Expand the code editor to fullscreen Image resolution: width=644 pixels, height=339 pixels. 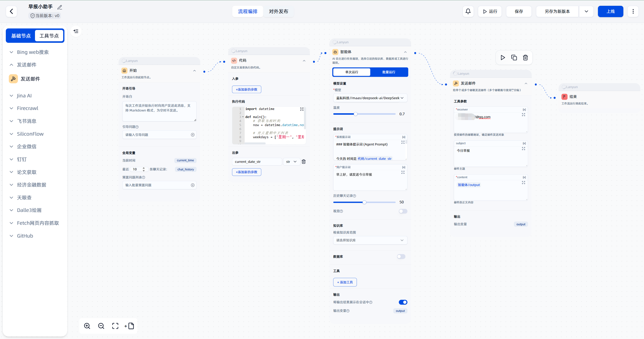[x=302, y=109]
